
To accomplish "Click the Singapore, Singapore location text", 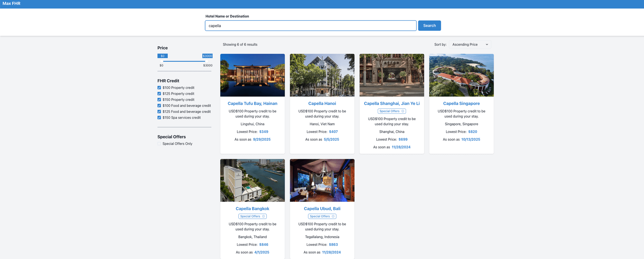I will [x=461, y=124].
